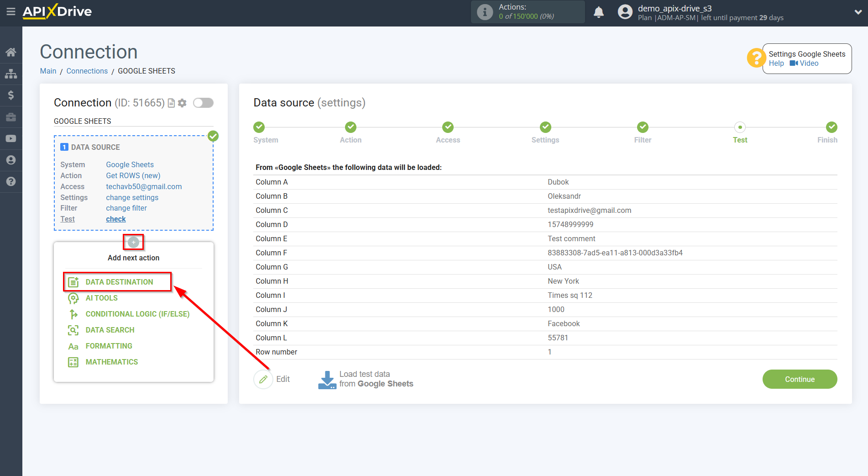Click the Column F ID value
The width and height of the screenshot is (868, 476).
(615, 253)
